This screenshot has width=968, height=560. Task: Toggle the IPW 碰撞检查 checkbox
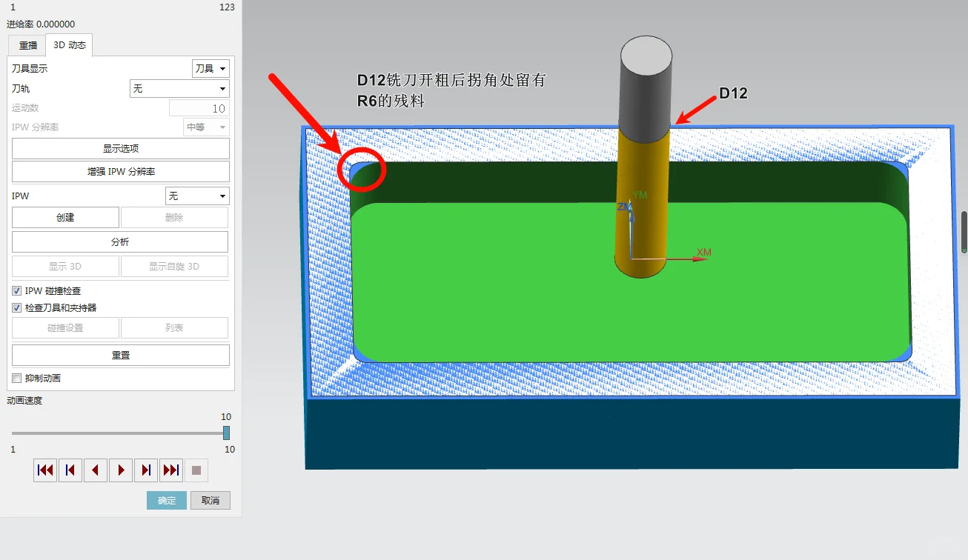point(16,290)
